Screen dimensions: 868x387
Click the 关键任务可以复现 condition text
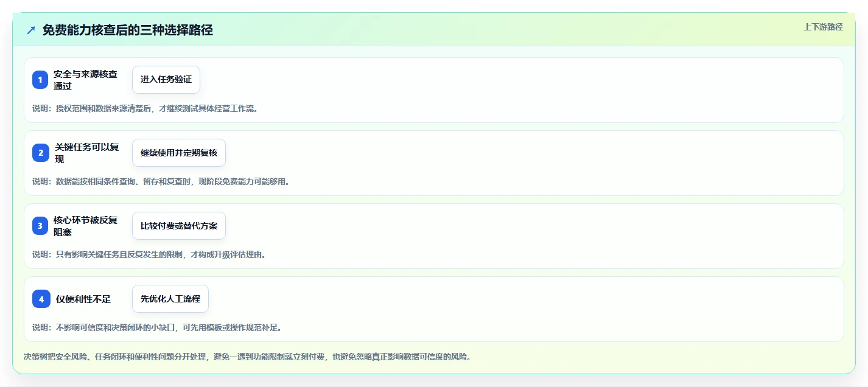click(x=87, y=153)
